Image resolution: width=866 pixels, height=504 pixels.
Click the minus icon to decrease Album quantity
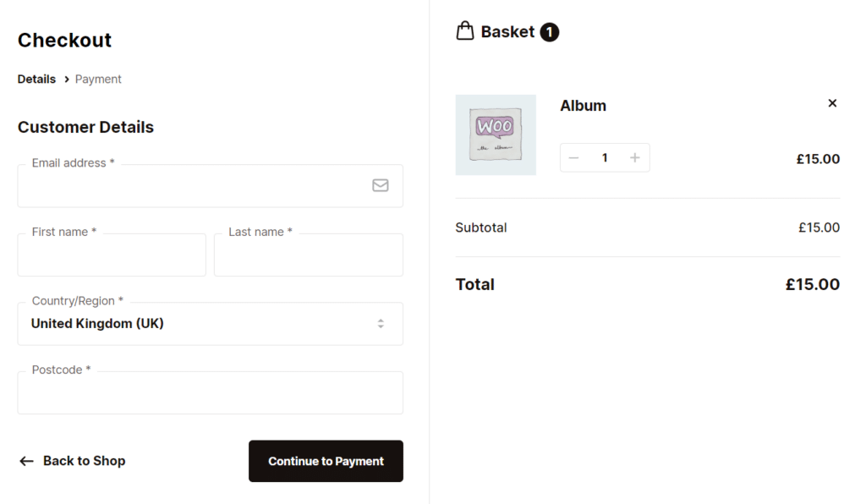tap(574, 157)
